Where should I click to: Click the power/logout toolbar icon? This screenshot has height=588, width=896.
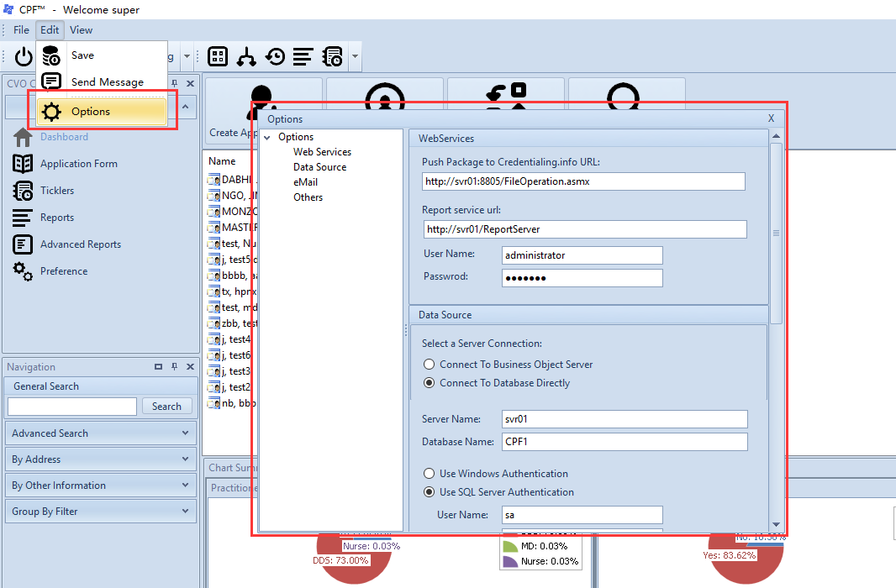[x=24, y=56]
